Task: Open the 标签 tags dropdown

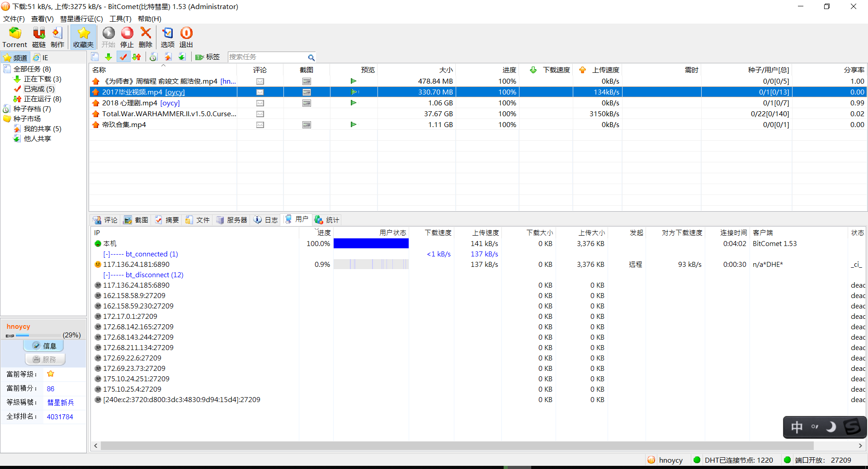Action: pyautogui.click(x=208, y=57)
